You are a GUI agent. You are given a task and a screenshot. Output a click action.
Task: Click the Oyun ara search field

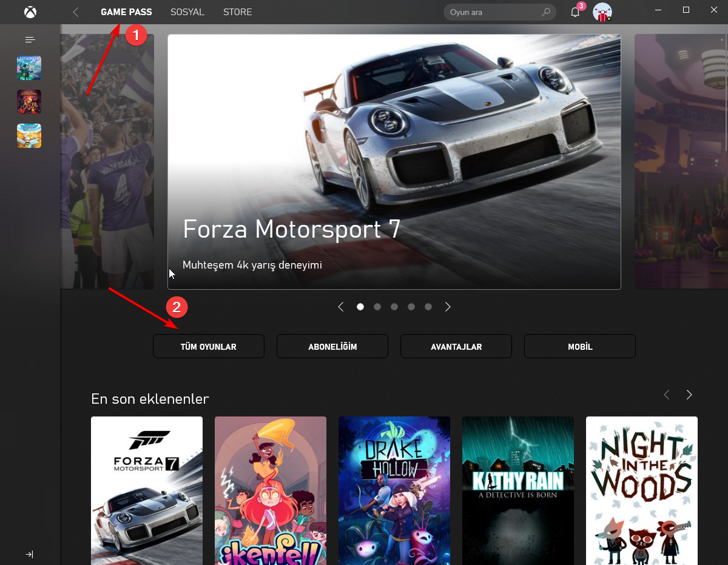click(500, 12)
